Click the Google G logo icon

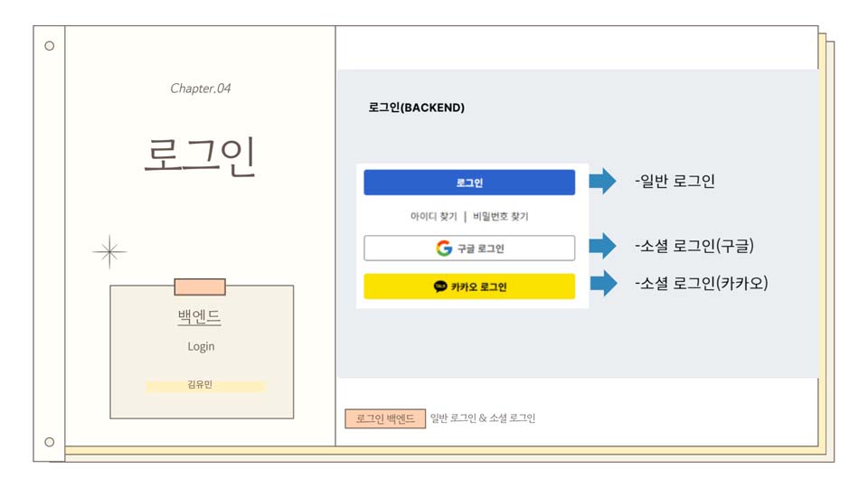[444, 248]
